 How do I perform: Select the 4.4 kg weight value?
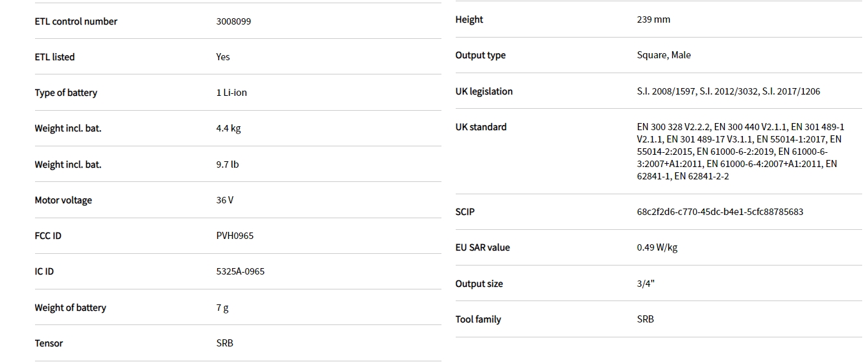(228, 128)
